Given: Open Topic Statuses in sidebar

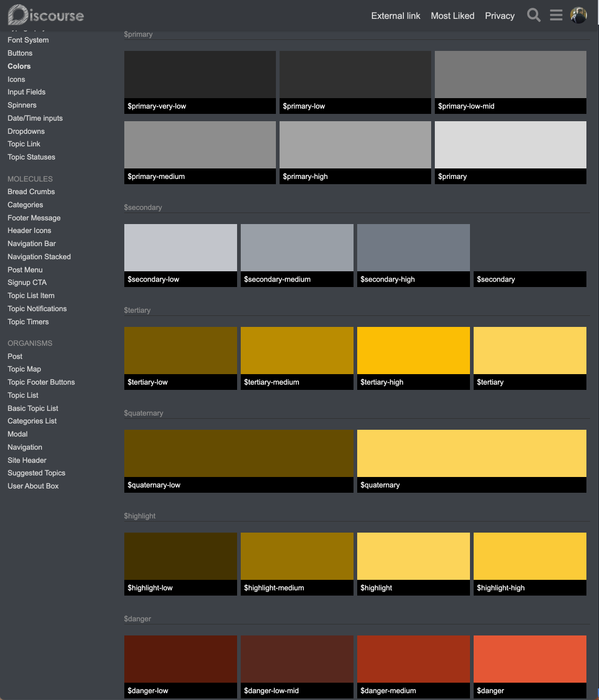Looking at the screenshot, I should pyautogui.click(x=31, y=157).
